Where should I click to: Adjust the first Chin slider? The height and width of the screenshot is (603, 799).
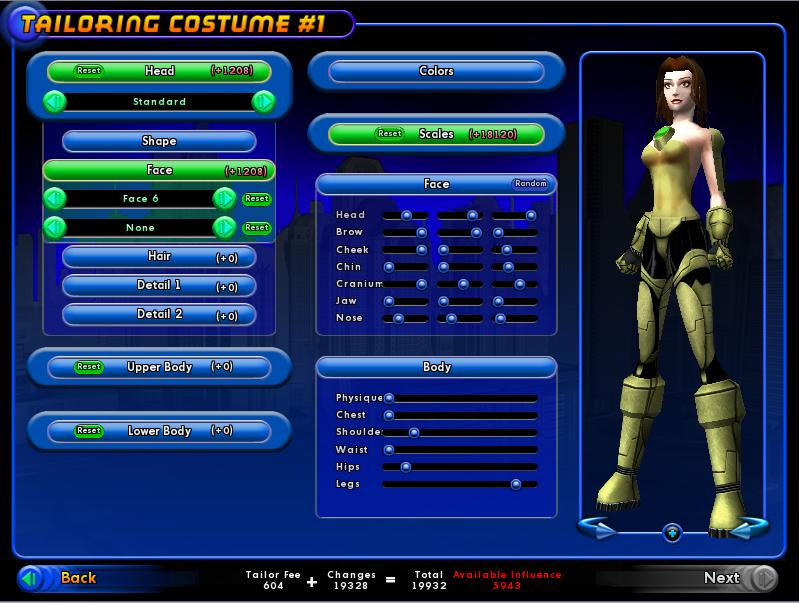tap(406, 267)
